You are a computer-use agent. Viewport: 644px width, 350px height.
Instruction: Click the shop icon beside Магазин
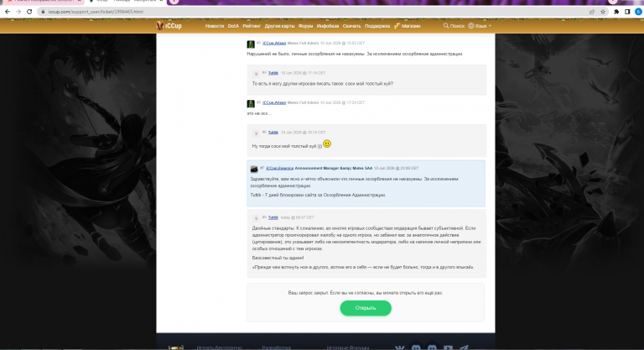[x=397, y=26]
